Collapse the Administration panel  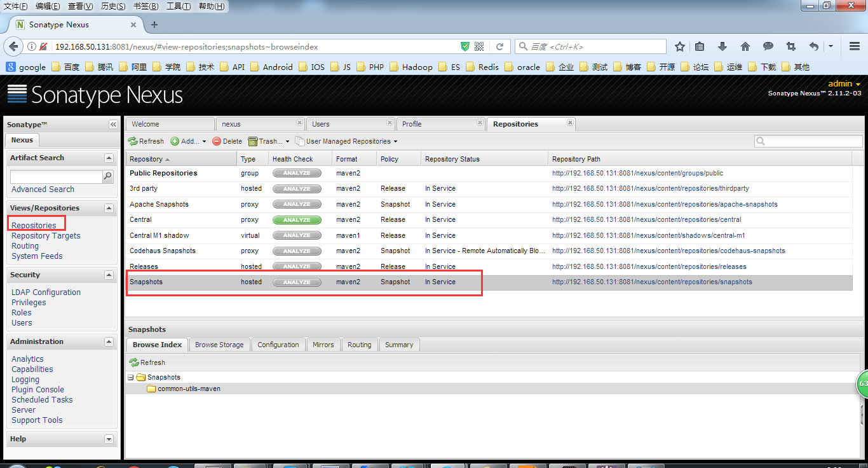coord(109,341)
